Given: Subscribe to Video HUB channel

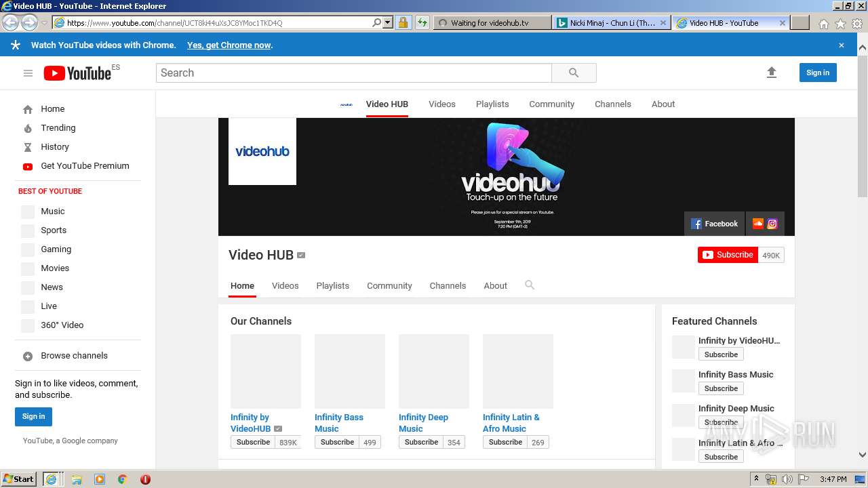Looking at the screenshot, I should pyautogui.click(x=728, y=255).
